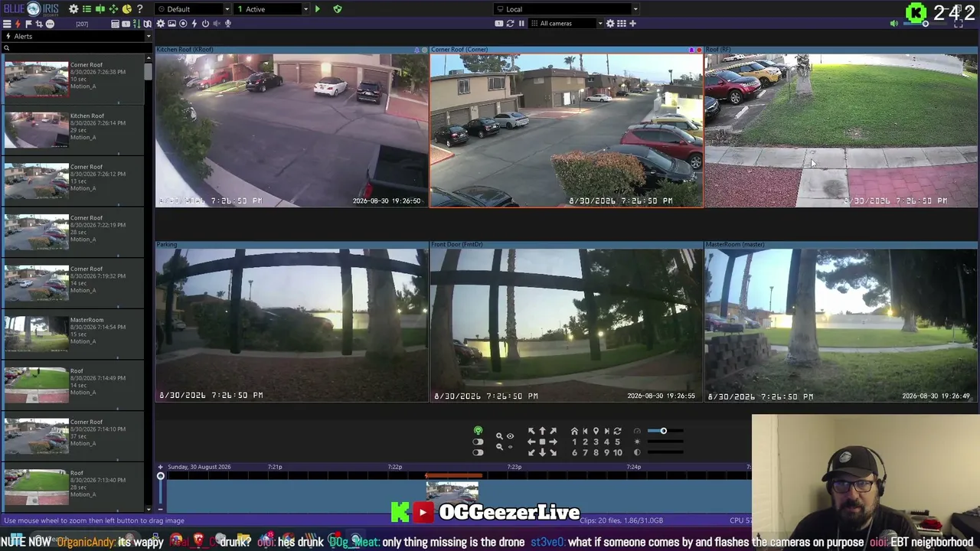Adjust the volume slider at top right
The width and height of the screenshot is (980, 551).
point(926,24)
